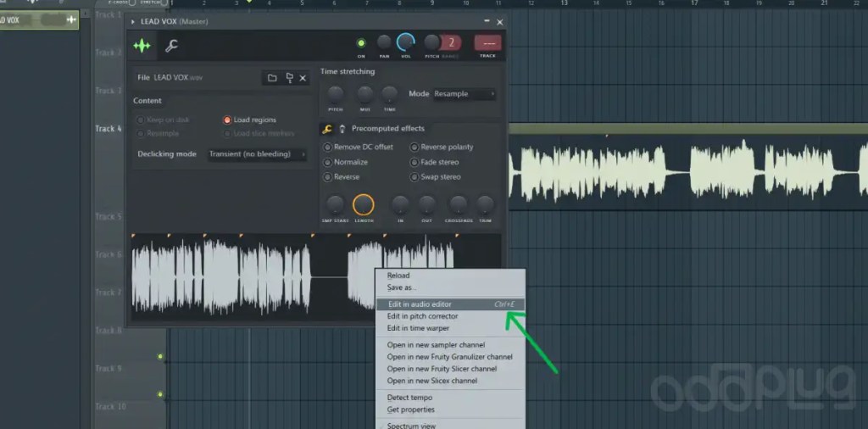Select Edit in audio editor
Viewport: 868px width, 429px height.
(450, 304)
